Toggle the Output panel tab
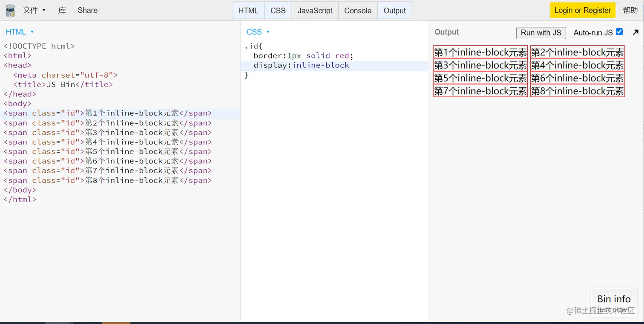Screen dimensions: 644x324 click(395, 11)
